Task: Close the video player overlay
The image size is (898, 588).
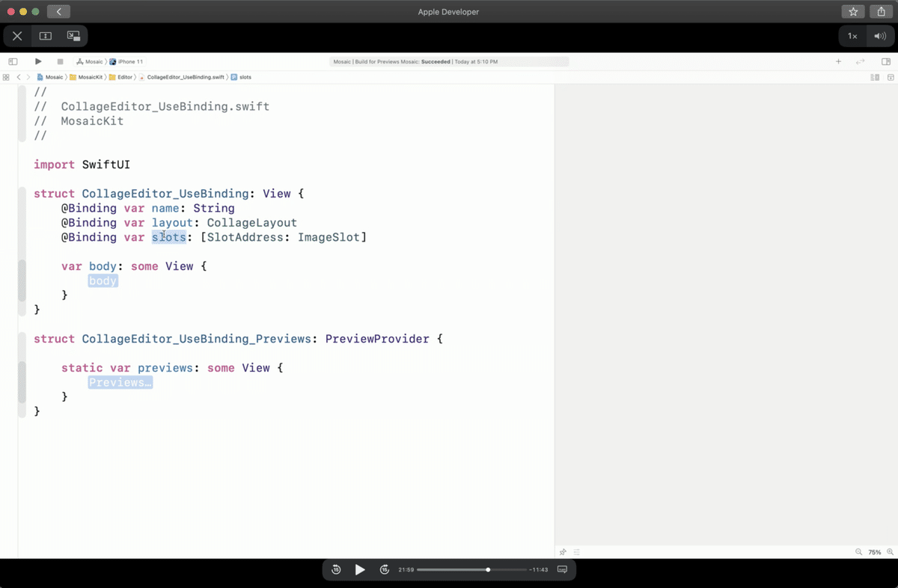Action: tap(17, 36)
